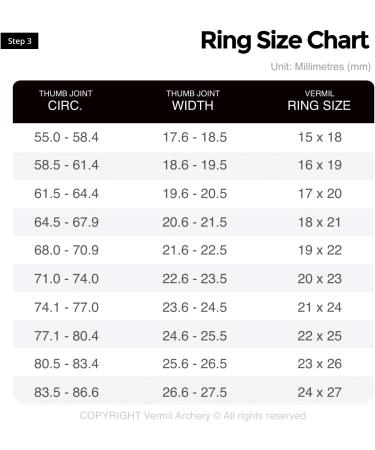Select ring size 19 x 22
Image resolution: width=375 pixels, height=450 pixels.
tap(320, 250)
